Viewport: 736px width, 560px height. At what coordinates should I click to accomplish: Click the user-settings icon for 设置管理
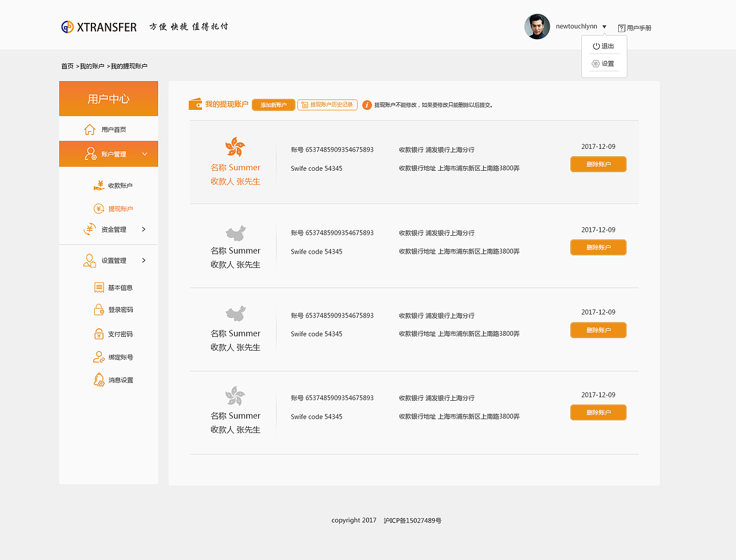point(90,260)
